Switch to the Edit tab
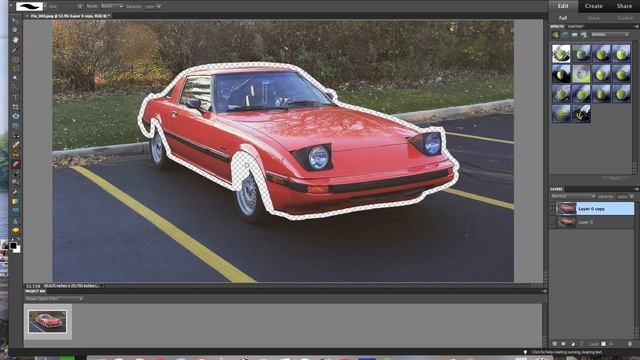This screenshot has height=360, width=640. (x=563, y=6)
